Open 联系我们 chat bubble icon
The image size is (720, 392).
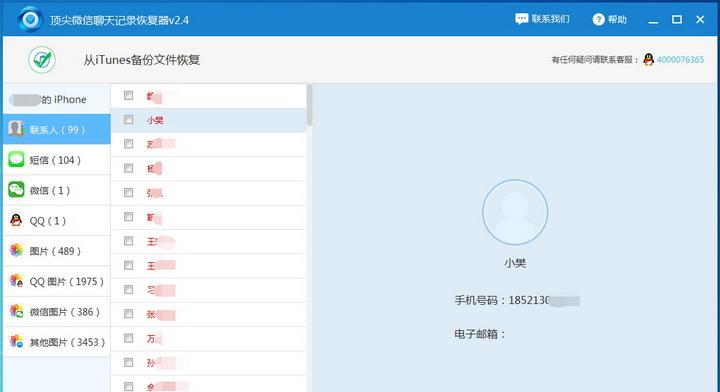[x=521, y=19]
